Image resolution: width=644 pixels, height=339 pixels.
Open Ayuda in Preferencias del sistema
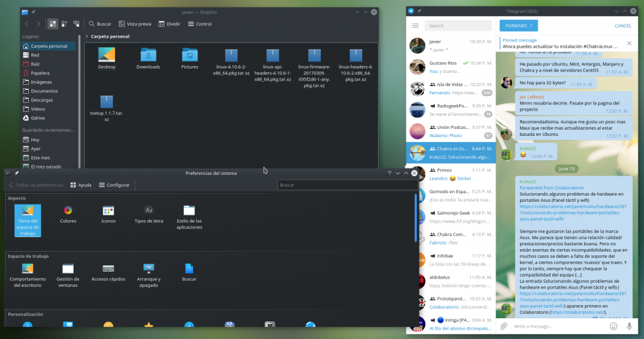[81, 185]
